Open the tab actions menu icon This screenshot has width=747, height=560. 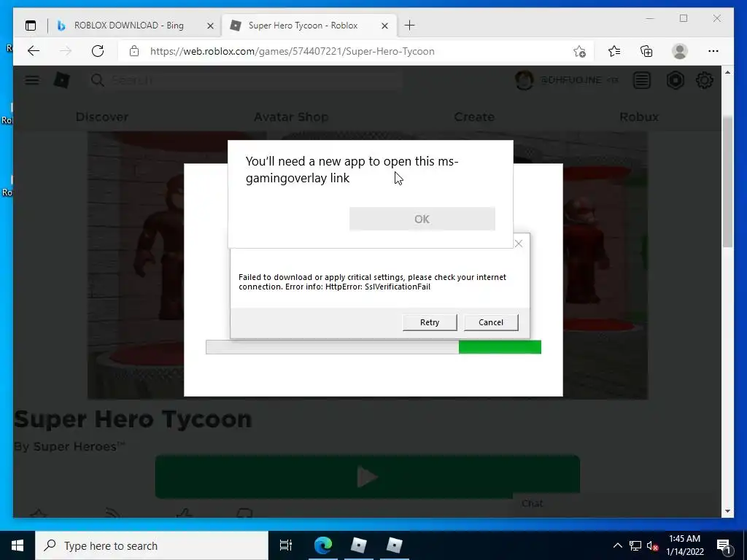pos(31,26)
